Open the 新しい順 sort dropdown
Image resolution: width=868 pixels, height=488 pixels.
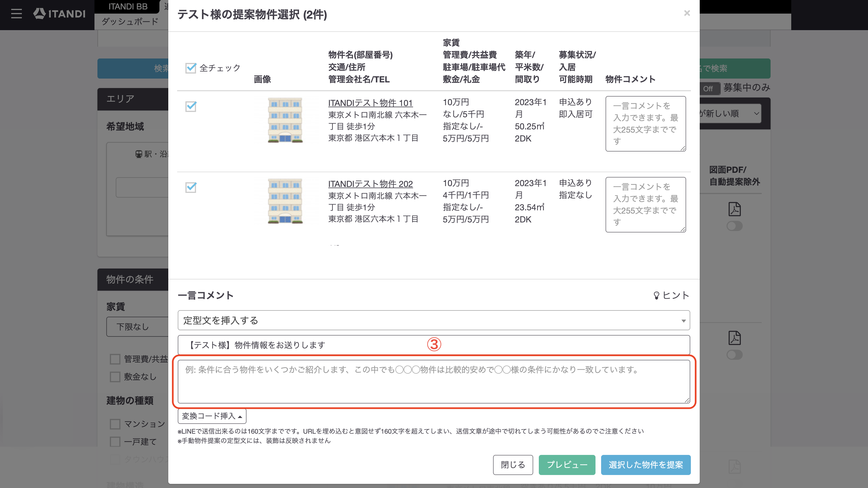tap(730, 114)
